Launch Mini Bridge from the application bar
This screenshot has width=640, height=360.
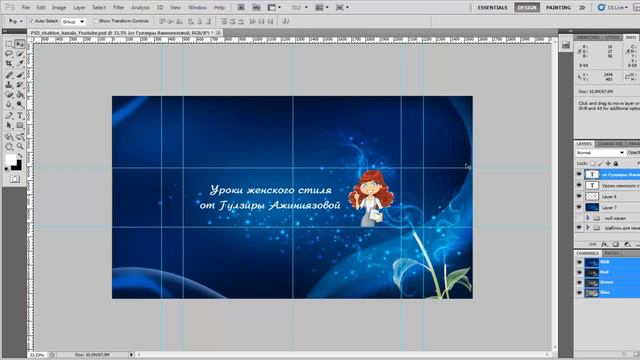[x=256, y=7]
